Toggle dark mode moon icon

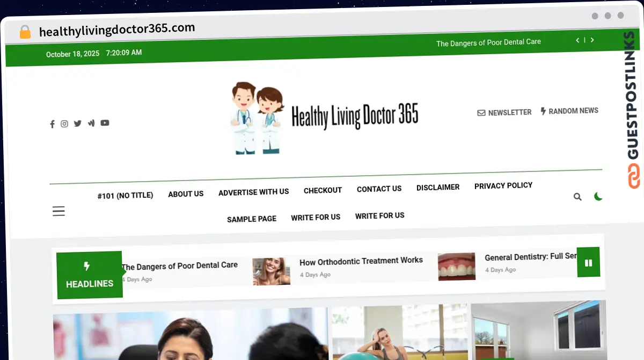pyautogui.click(x=598, y=197)
